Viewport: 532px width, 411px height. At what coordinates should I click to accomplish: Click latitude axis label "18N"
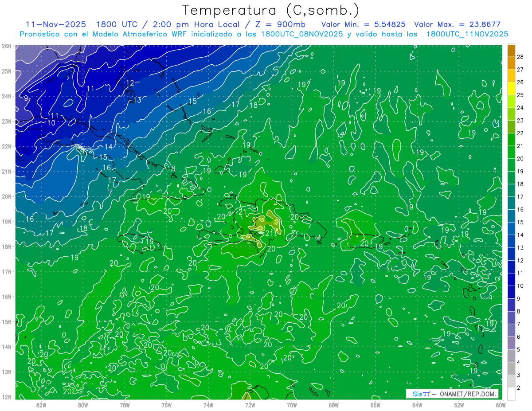(x=6, y=246)
